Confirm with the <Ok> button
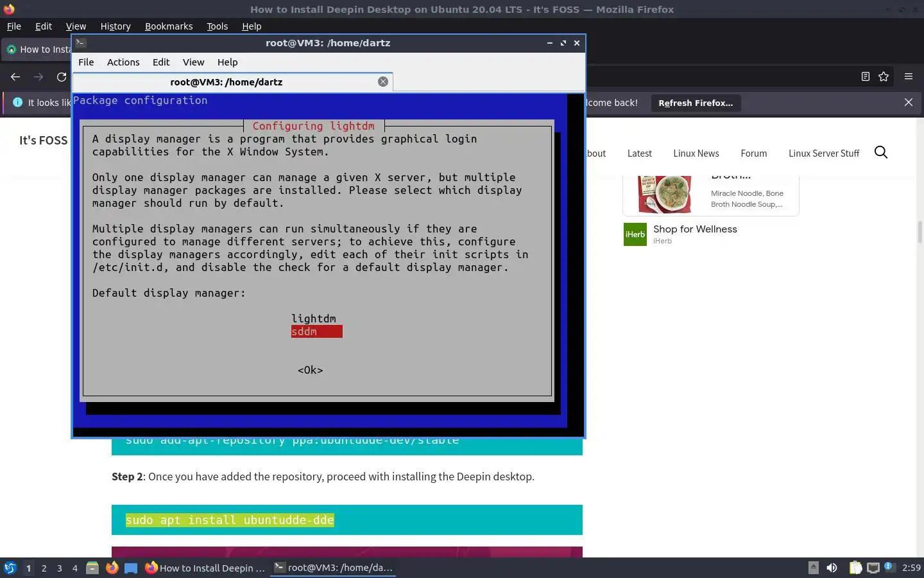This screenshot has width=924, height=578. coord(311,370)
